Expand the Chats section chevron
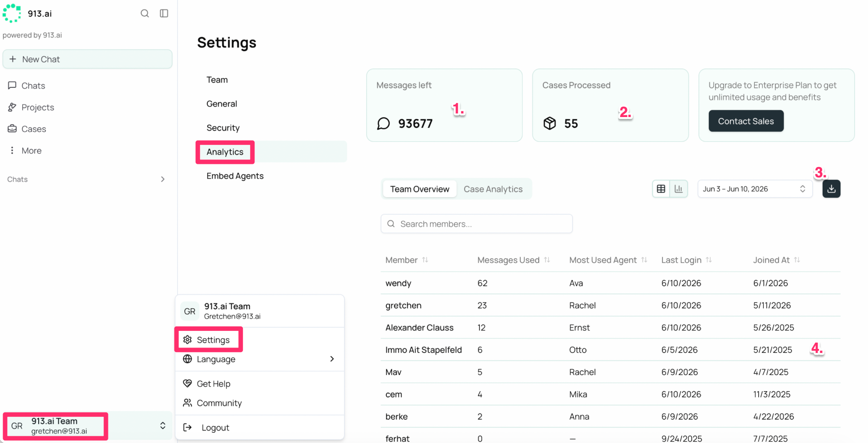Image resolution: width=868 pixels, height=443 pixels. (x=163, y=179)
